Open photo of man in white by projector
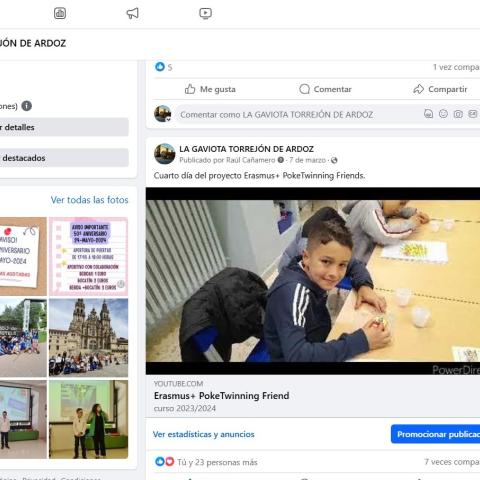480x480 pixels. 23,419
